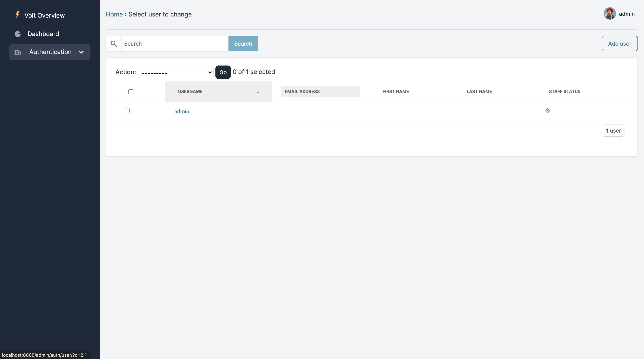Open the Action dropdown selector
This screenshot has height=359, width=644.
[x=175, y=72]
